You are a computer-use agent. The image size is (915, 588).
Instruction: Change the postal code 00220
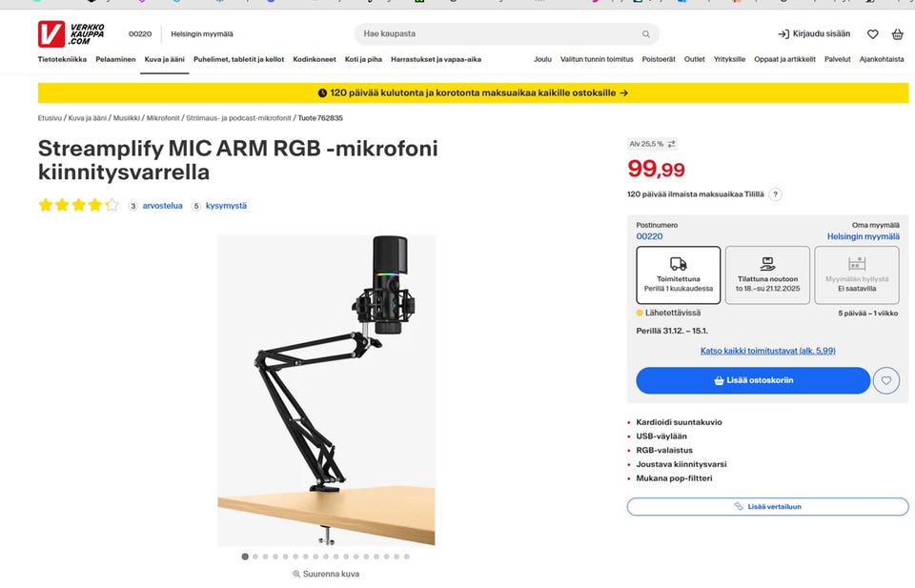649,236
